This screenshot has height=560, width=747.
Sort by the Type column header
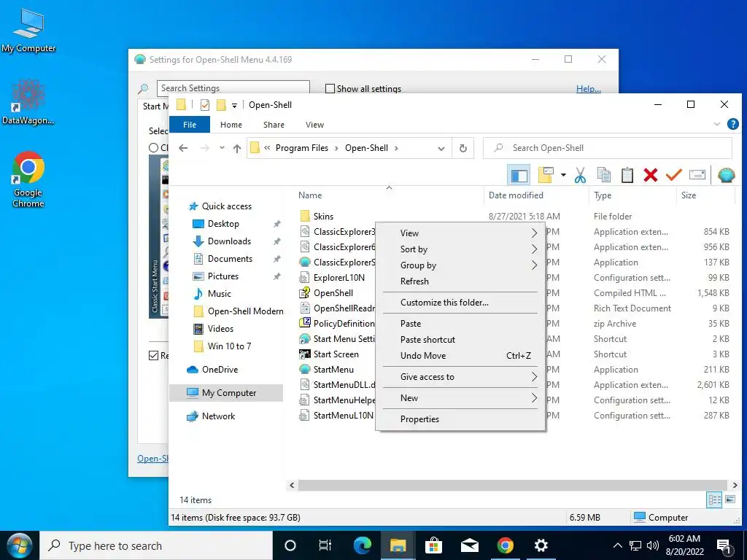[632, 195]
